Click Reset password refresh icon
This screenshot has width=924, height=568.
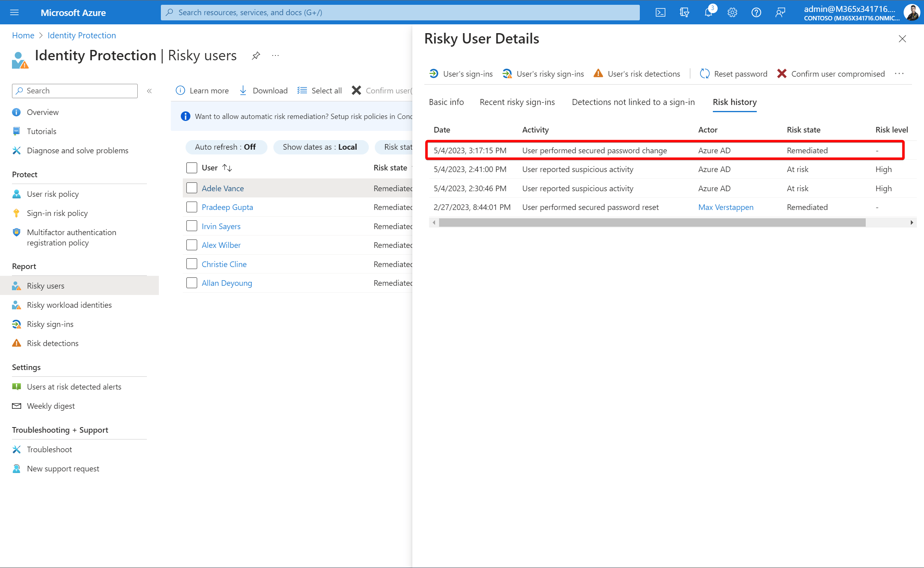click(x=704, y=74)
